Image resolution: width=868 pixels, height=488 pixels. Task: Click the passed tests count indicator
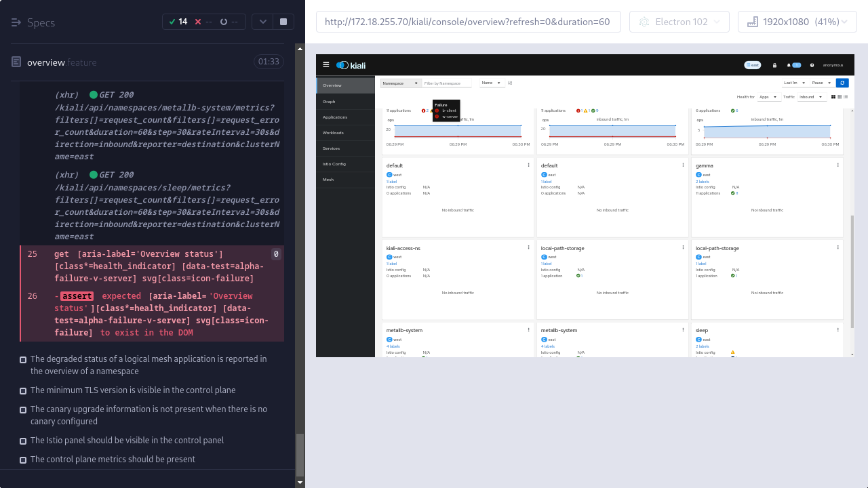tap(178, 22)
